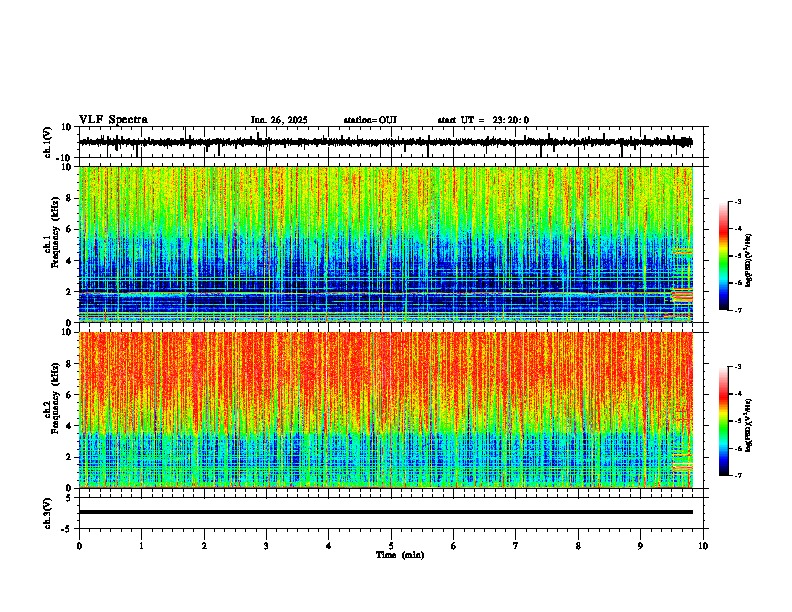Click the "9" tick on the time axis
Viewport: 792px width, 612px height.
pyautogui.click(x=640, y=546)
